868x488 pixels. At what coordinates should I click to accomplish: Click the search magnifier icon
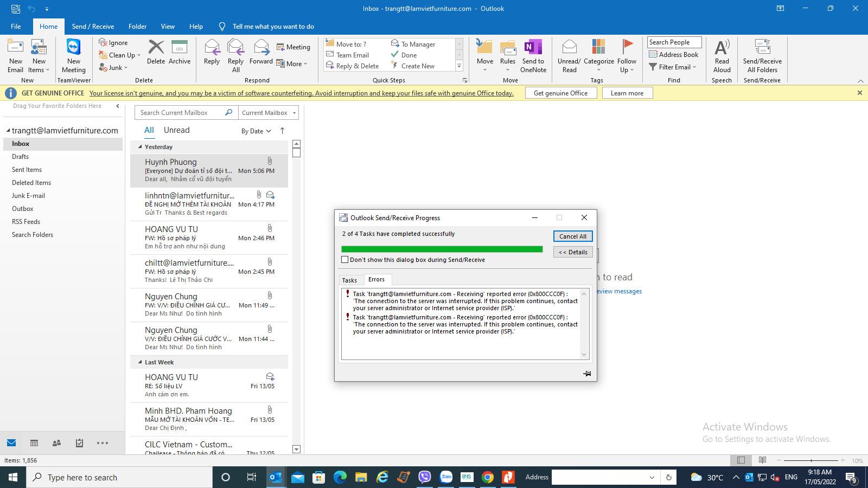pyautogui.click(x=228, y=112)
